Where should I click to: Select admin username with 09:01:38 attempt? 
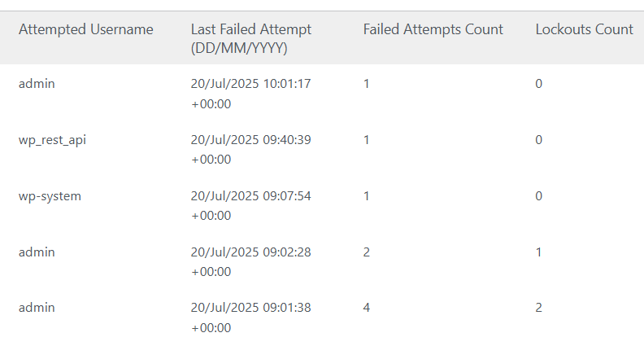tap(37, 307)
